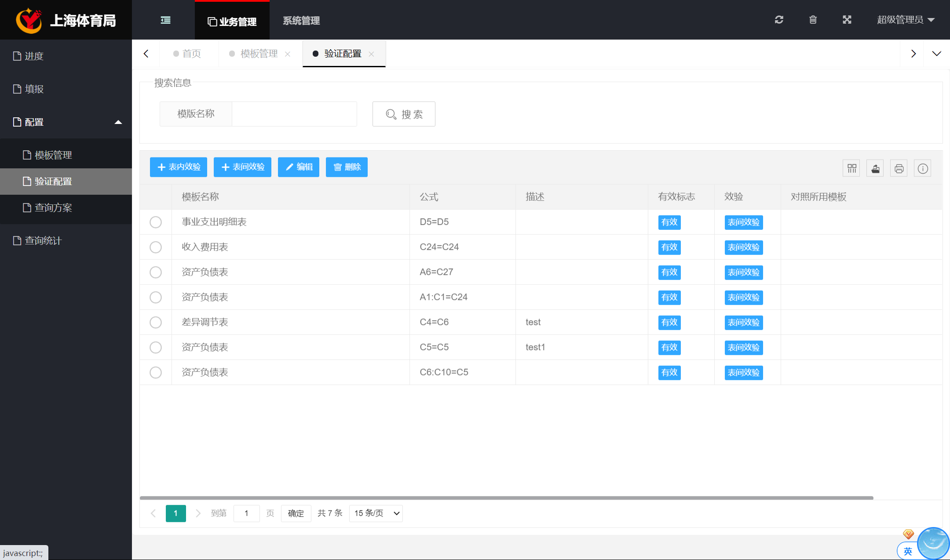Click the horizontal table scrollbar
Viewport: 950px width, 560px height.
pyautogui.click(x=507, y=498)
